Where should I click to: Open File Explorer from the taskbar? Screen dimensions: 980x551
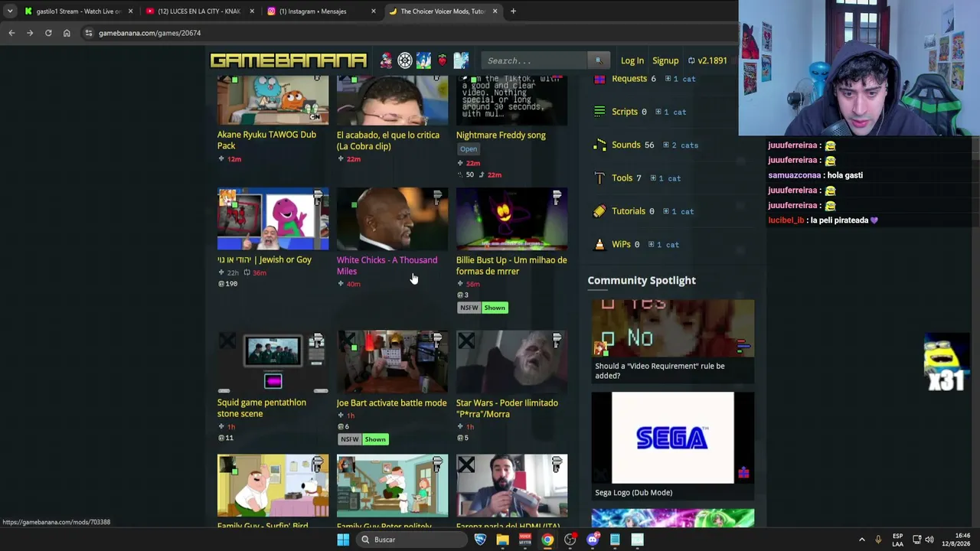tap(502, 540)
